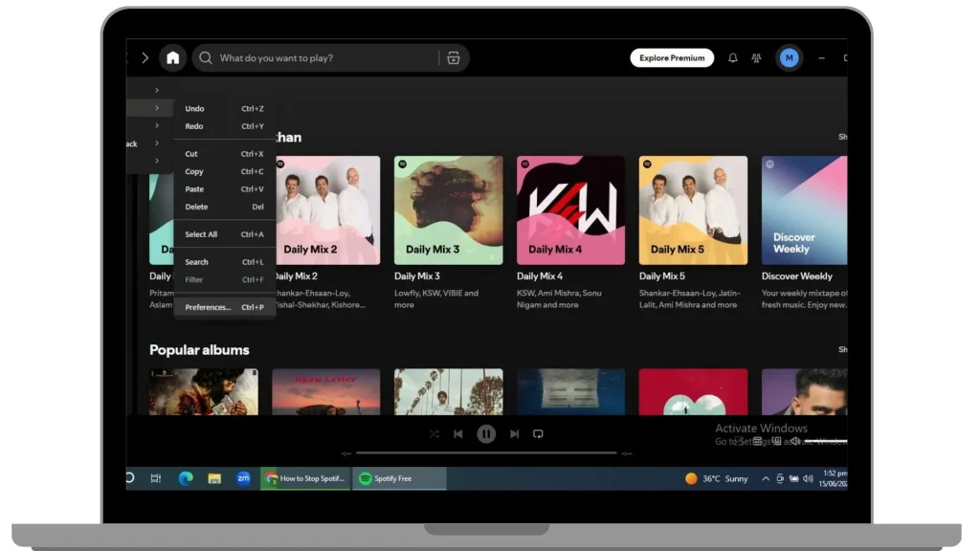Open the Friend Activity icon

tap(756, 58)
